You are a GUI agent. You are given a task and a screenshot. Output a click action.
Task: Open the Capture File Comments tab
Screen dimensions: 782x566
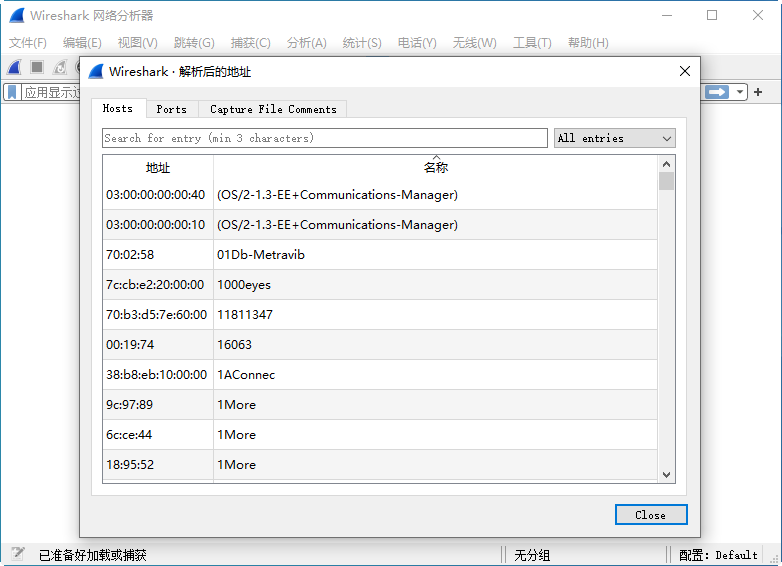pos(273,109)
